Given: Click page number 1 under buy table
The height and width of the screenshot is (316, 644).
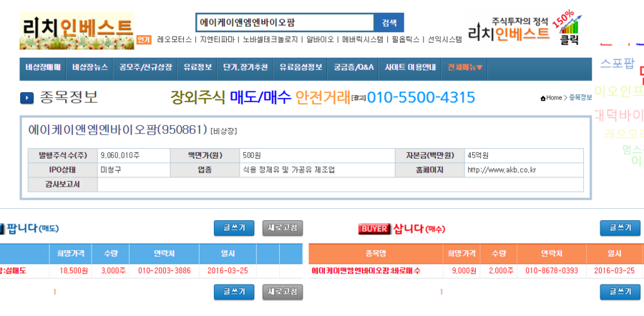Looking at the screenshot, I should coord(441,292).
